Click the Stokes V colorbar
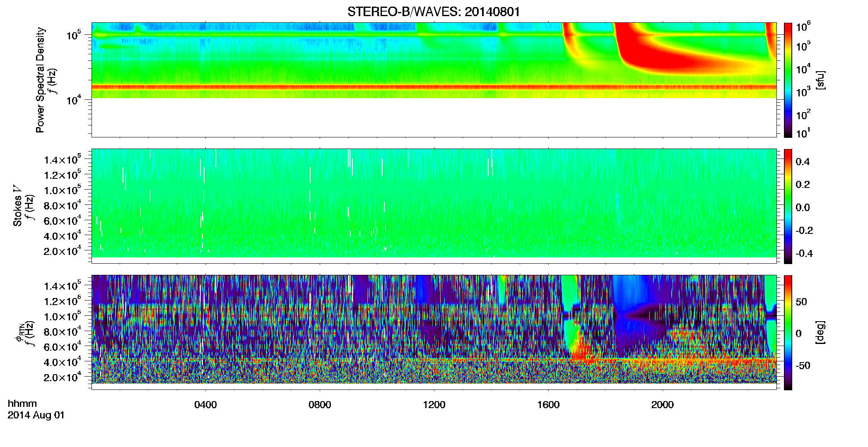868x447 pixels. [788, 206]
